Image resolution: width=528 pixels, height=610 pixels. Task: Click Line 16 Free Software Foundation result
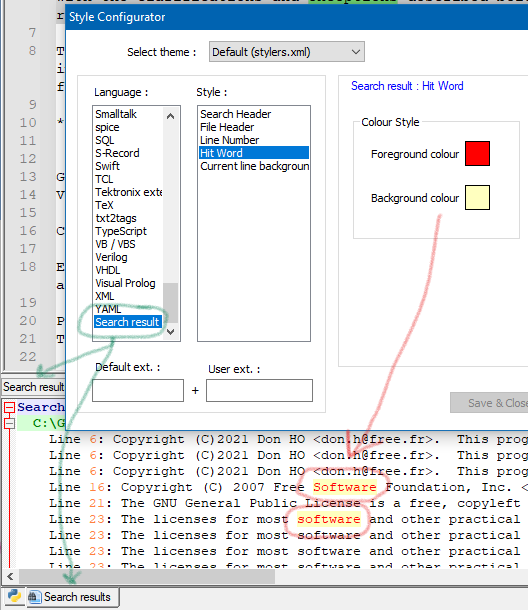tap(288, 487)
